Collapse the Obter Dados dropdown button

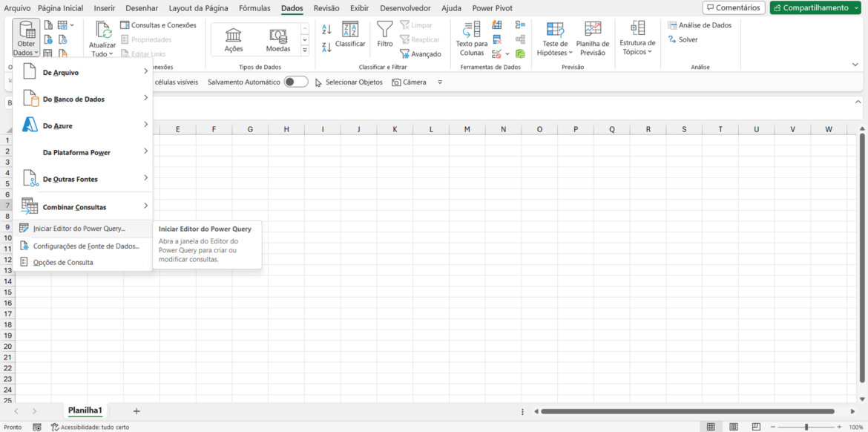(25, 38)
